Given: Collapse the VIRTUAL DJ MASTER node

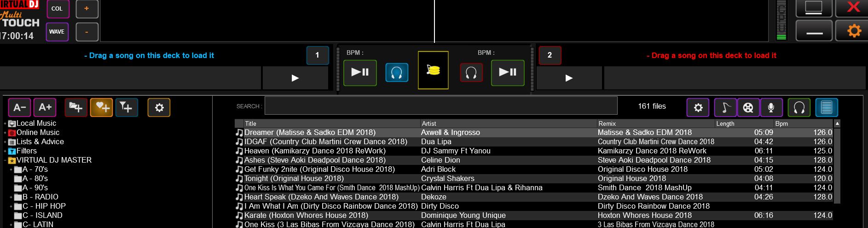Looking at the screenshot, I should click(x=5, y=160).
